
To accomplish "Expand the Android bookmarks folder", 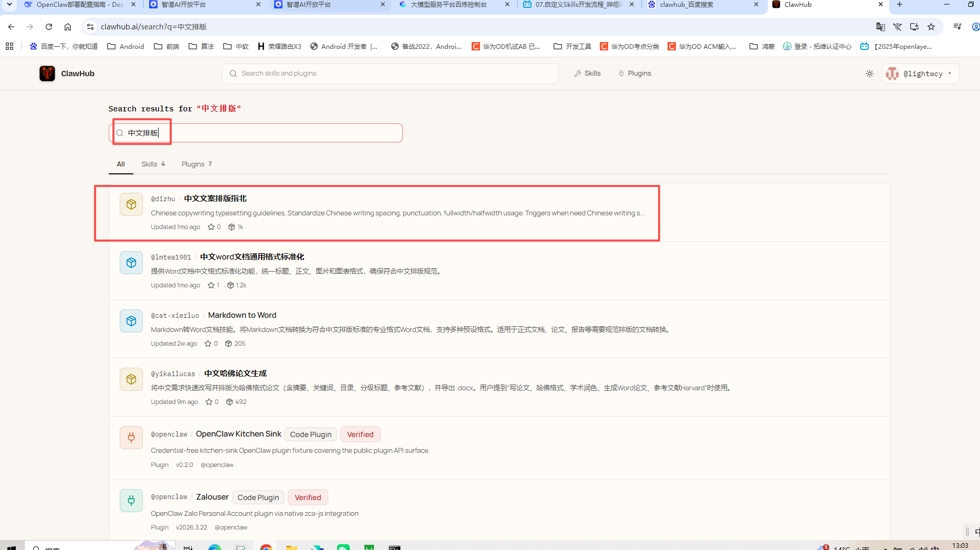I will (x=126, y=46).
